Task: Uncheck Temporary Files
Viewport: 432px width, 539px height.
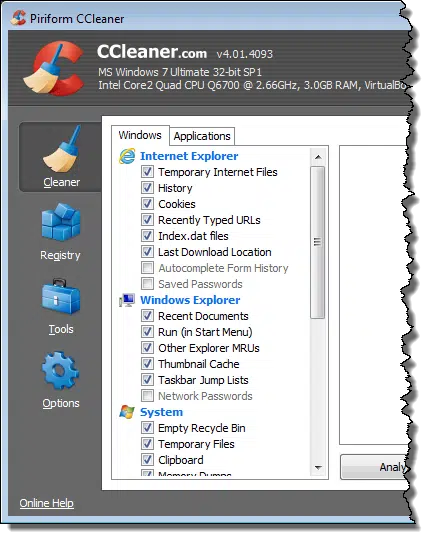Action: (x=147, y=444)
